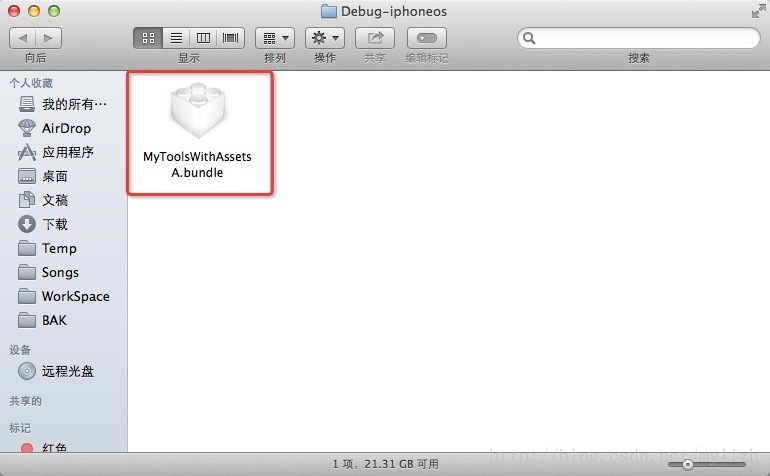
Task: Open AirDrop in the sidebar
Action: (x=55, y=128)
